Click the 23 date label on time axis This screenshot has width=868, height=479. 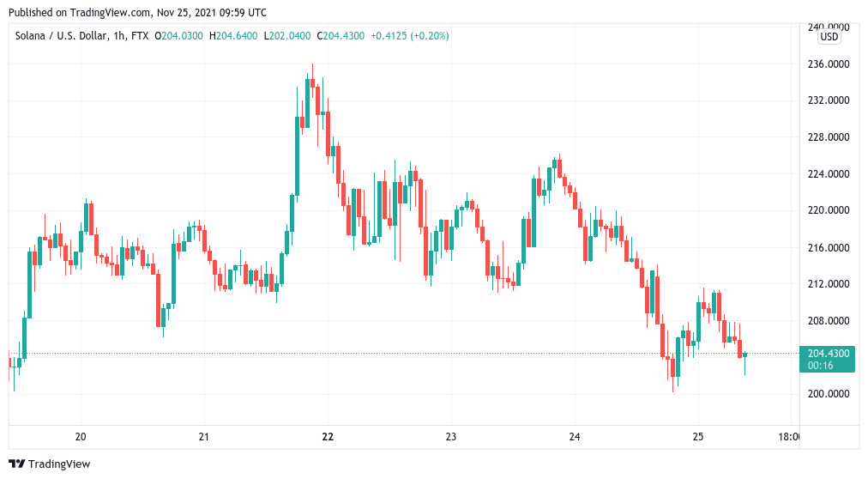pyautogui.click(x=451, y=436)
